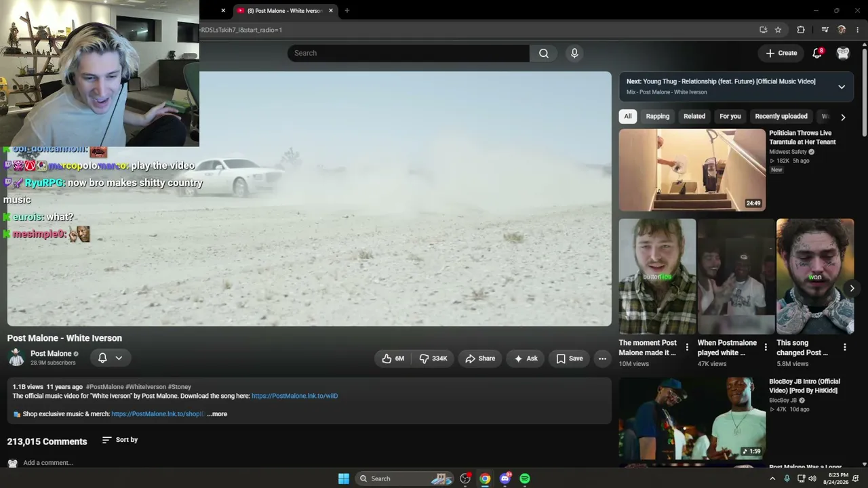
Task: Open YouTube notifications bell
Action: [x=817, y=53]
